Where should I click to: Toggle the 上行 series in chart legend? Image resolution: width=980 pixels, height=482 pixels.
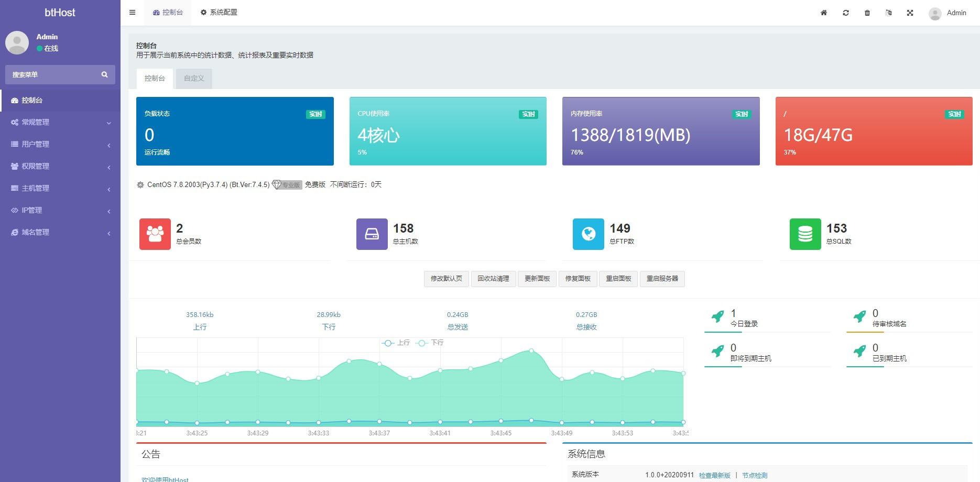click(x=396, y=343)
